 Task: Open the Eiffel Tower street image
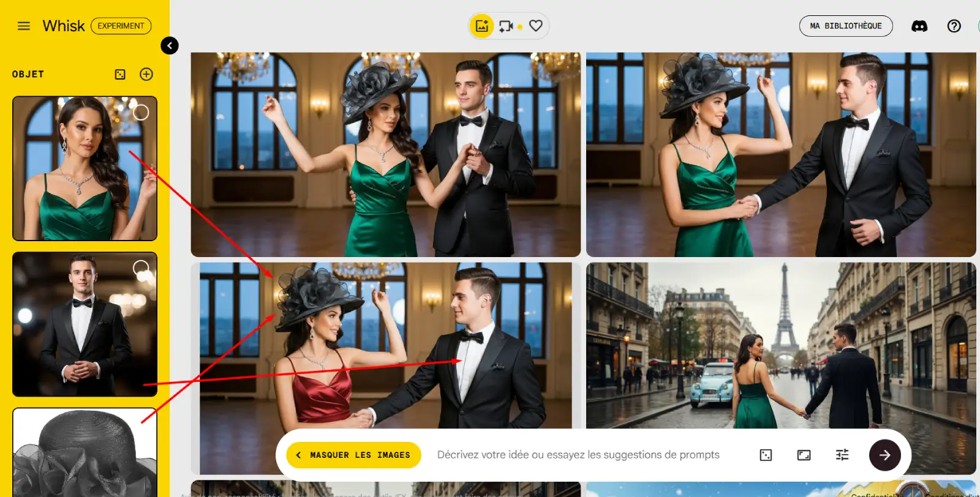point(781,346)
